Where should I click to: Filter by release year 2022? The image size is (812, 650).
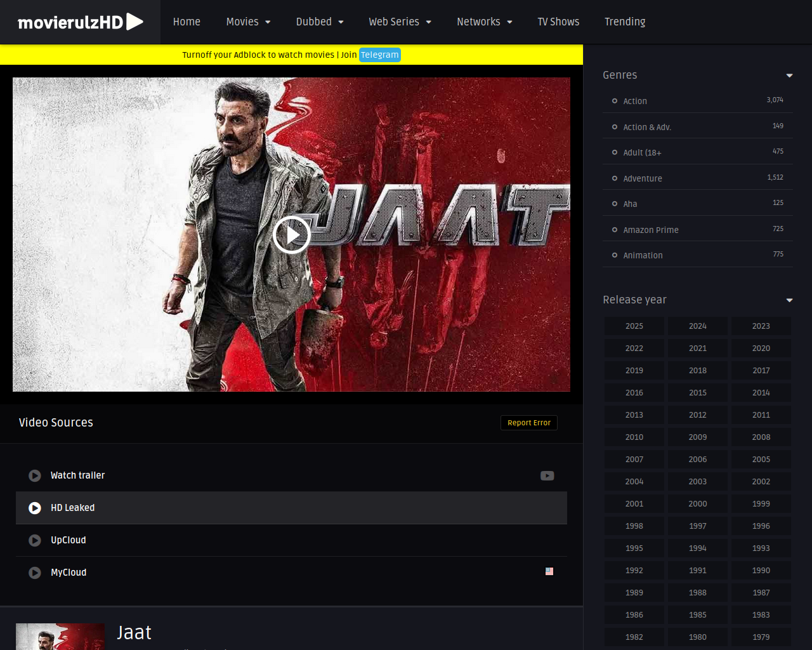coord(634,348)
